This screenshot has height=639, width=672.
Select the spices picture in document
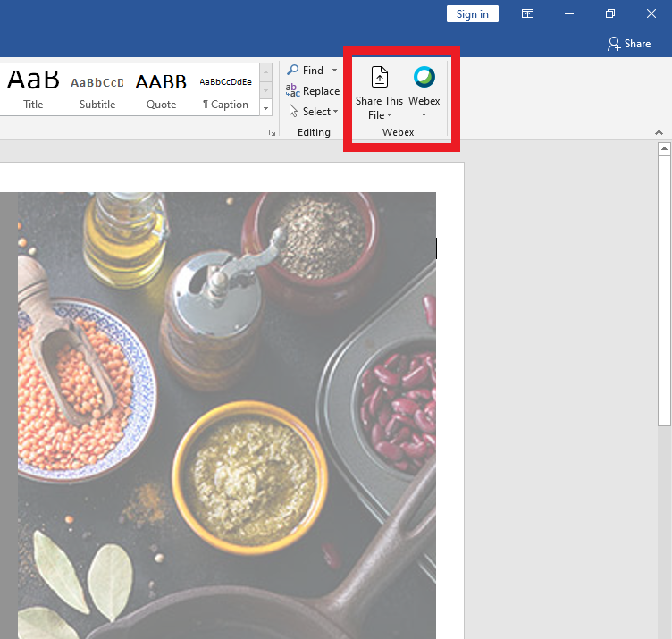pyautogui.click(x=227, y=416)
